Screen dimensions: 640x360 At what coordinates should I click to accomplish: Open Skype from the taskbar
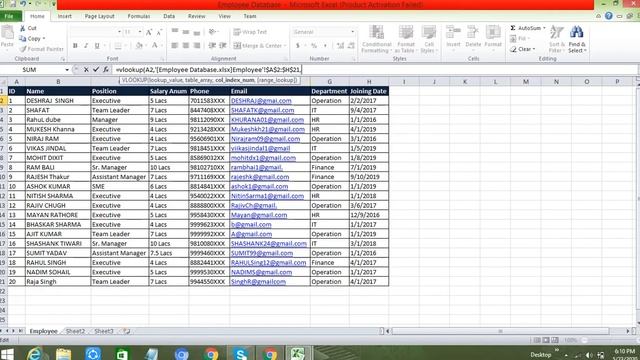[x=240, y=353]
